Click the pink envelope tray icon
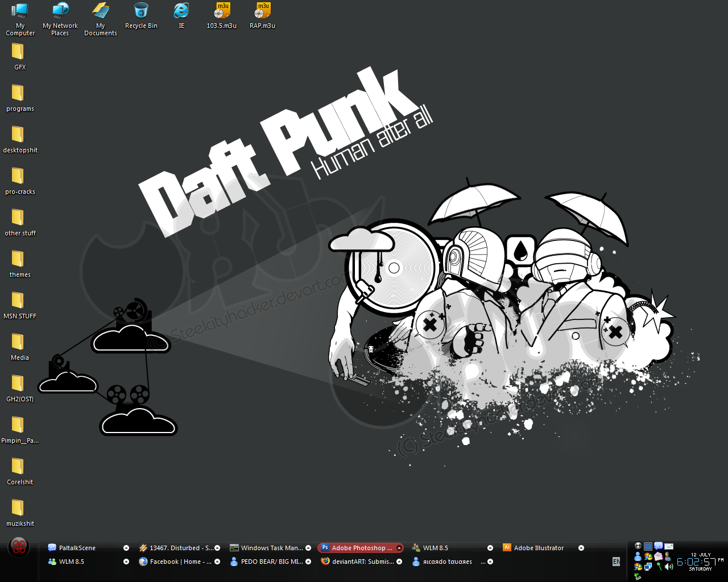Image resolution: width=728 pixels, height=582 pixels. click(x=659, y=556)
